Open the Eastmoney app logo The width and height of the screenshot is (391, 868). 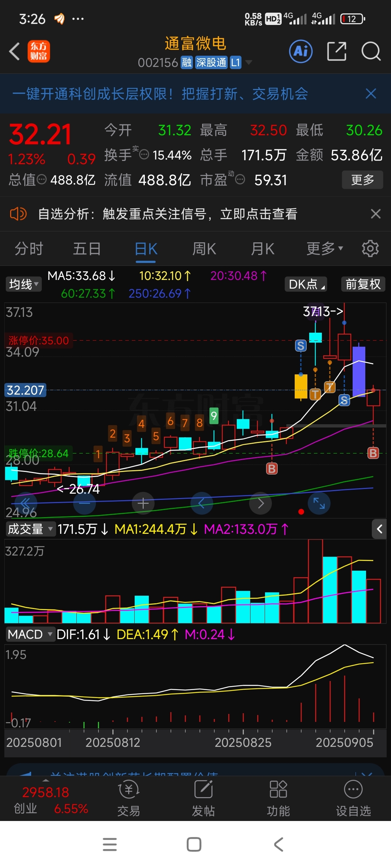[39, 51]
